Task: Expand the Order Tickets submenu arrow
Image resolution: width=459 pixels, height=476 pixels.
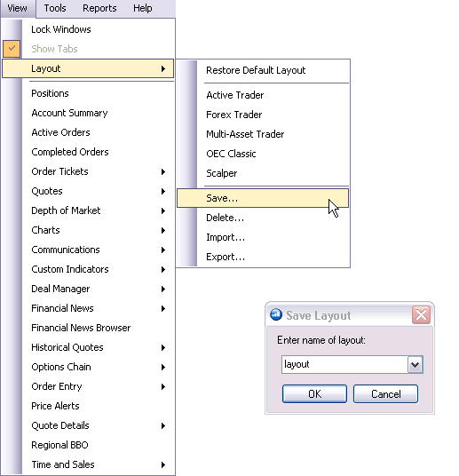Action: click(163, 171)
